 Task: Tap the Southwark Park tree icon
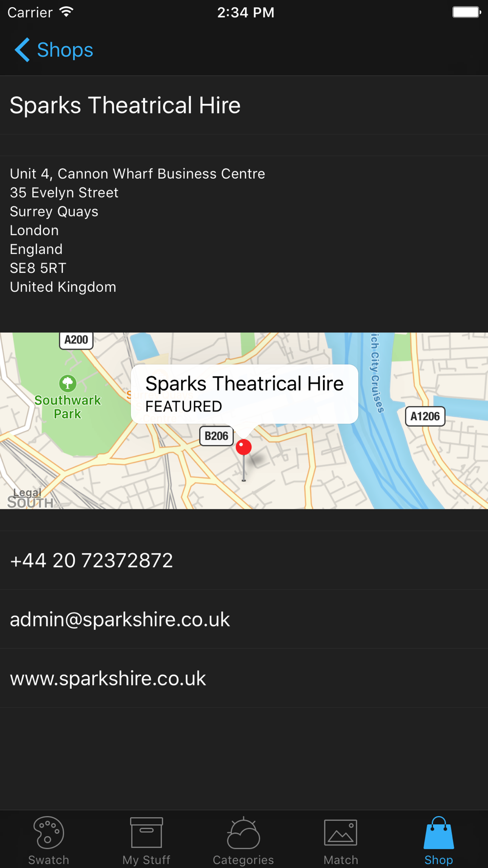tap(68, 383)
